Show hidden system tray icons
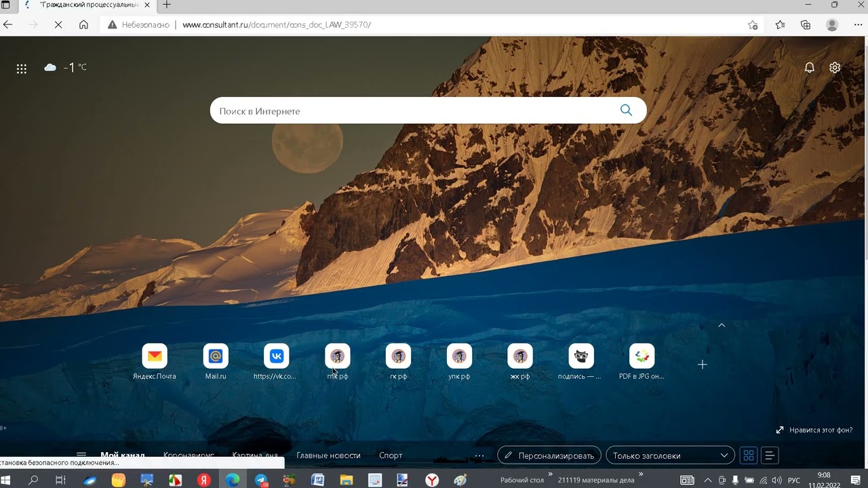868x488 pixels. (708, 480)
